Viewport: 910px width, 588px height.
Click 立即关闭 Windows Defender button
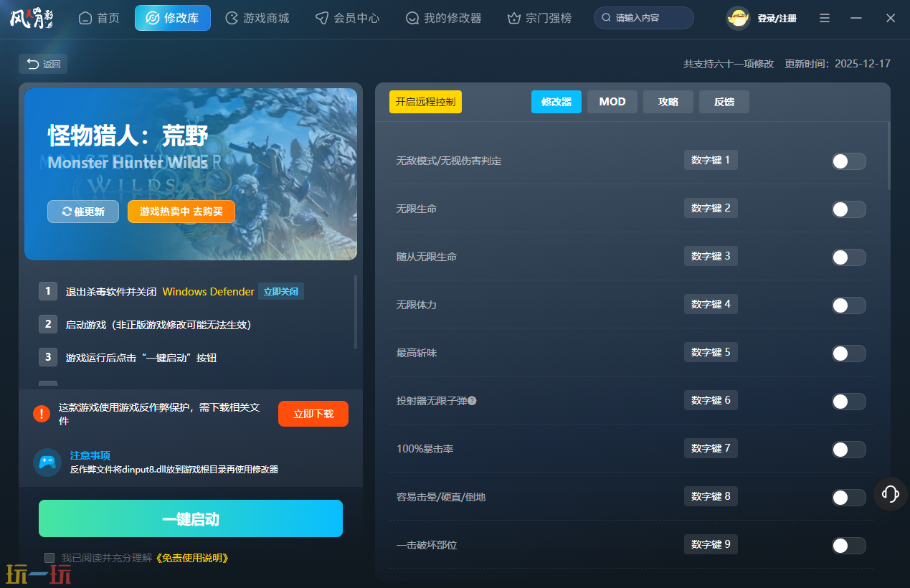coord(281,291)
